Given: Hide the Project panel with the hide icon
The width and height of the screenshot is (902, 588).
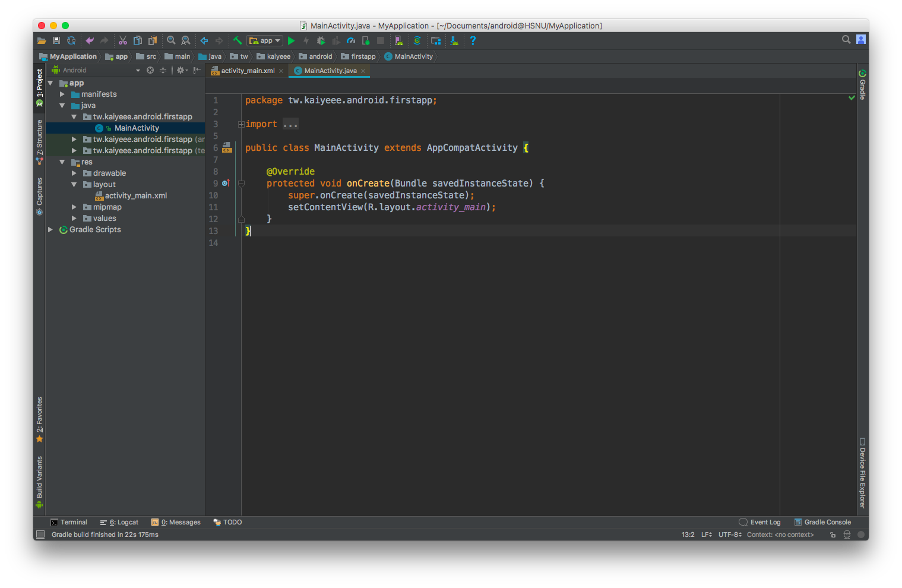Looking at the screenshot, I should point(197,70).
